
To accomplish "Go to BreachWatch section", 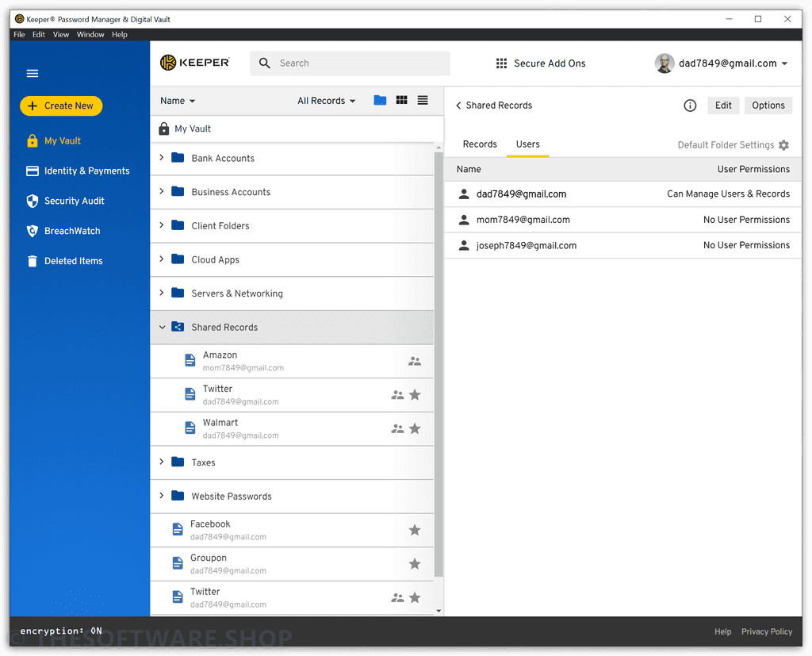I will pos(63,231).
